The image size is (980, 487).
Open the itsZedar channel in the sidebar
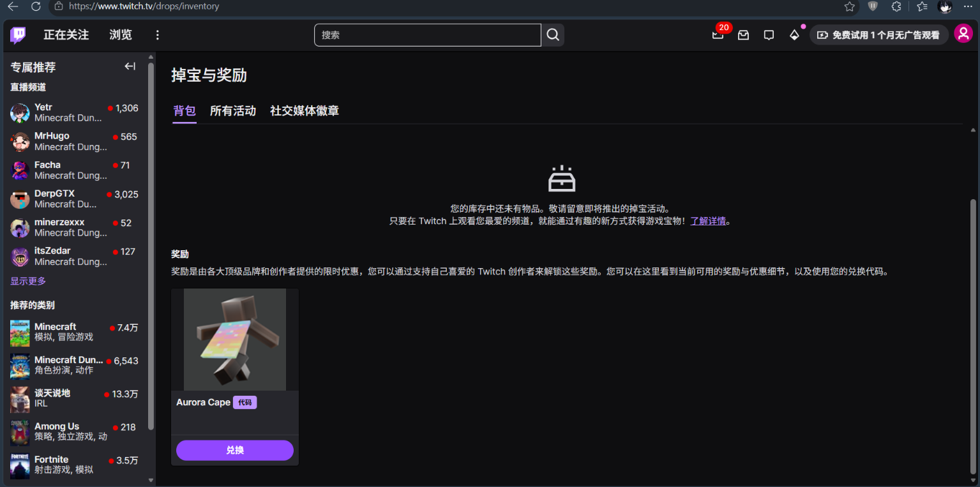(x=74, y=257)
